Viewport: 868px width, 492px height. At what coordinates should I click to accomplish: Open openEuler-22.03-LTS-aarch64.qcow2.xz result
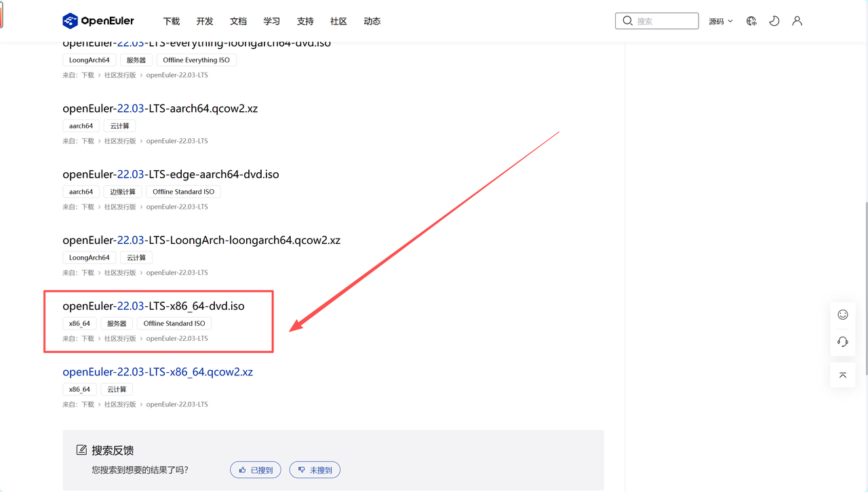point(160,108)
